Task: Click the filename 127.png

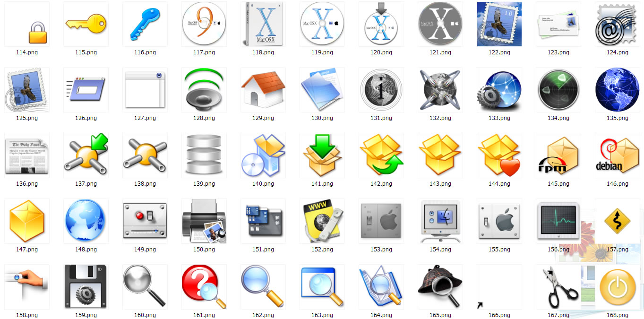Action: 145,118
